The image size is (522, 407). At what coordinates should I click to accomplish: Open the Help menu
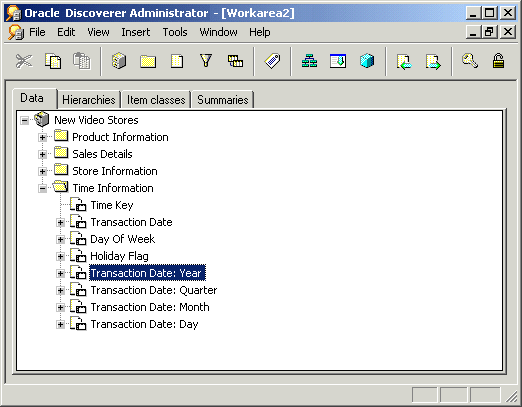(x=260, y=32)
